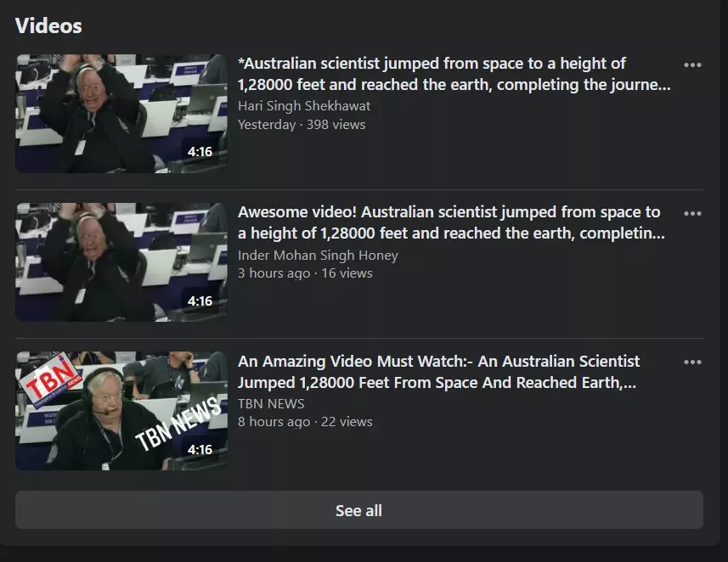Click the See all videos button
The image size is (728, 562).
[358, 510]
